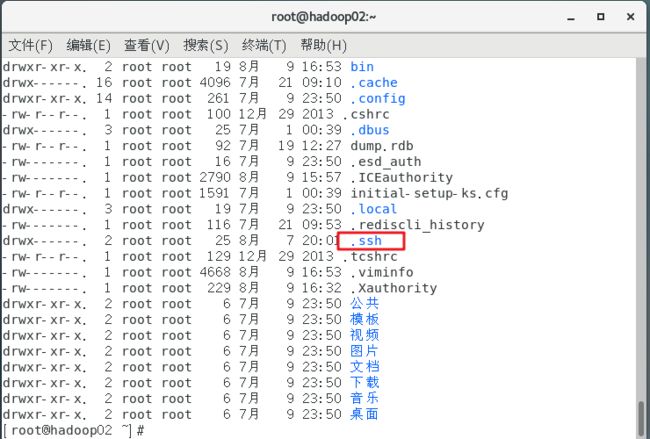
Task: Click the dump.rdb file name
Action: tap(382, 146)
